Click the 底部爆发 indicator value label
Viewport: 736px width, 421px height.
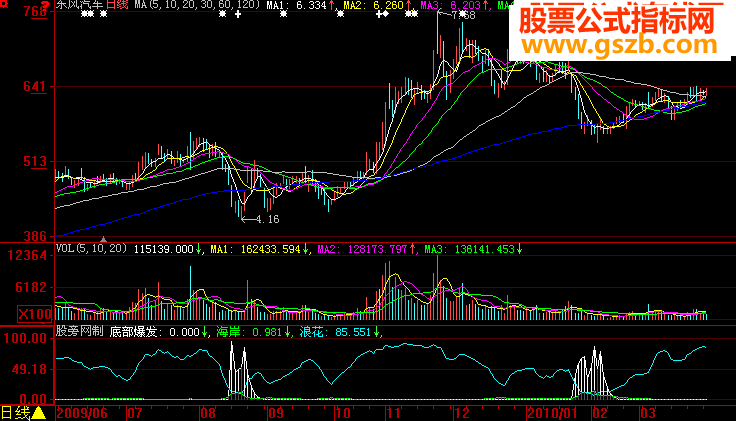(x=133, y=332)
